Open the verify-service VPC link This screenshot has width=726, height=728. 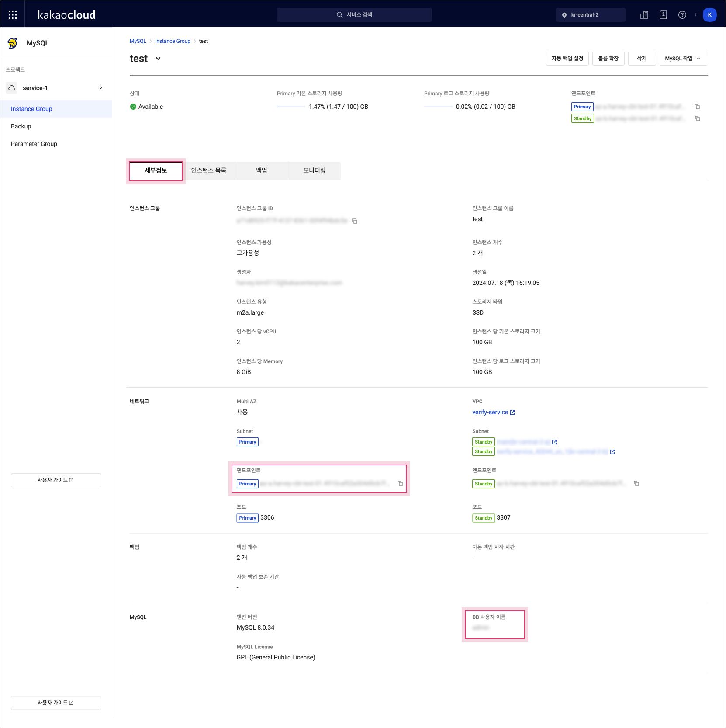490,413
